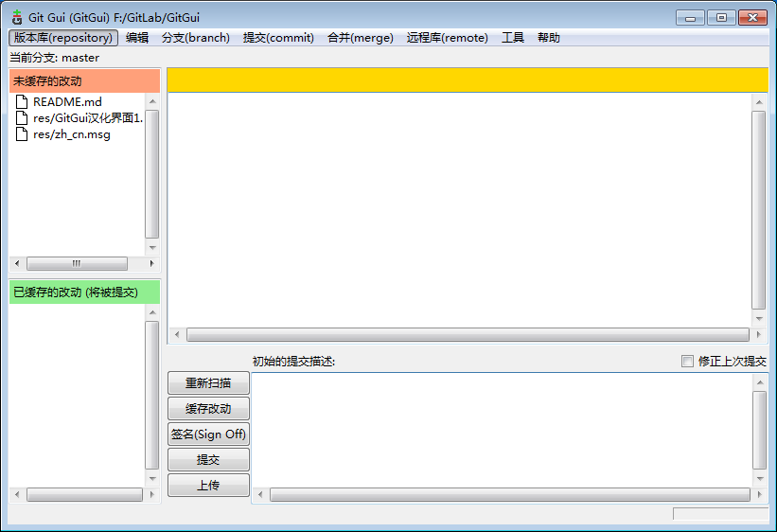The image size is (777, 532).
Task: Click the unstaged list down scroll arrow
Action: [152, 247]
